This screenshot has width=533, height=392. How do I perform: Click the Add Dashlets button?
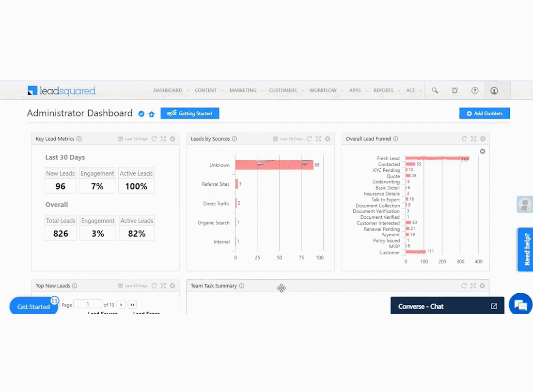[485, 113]
